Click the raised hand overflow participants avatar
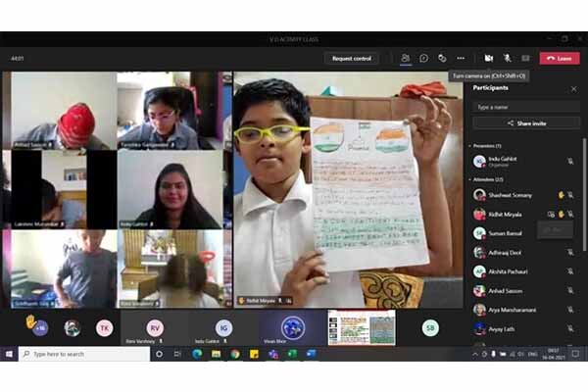 (38, 327)
